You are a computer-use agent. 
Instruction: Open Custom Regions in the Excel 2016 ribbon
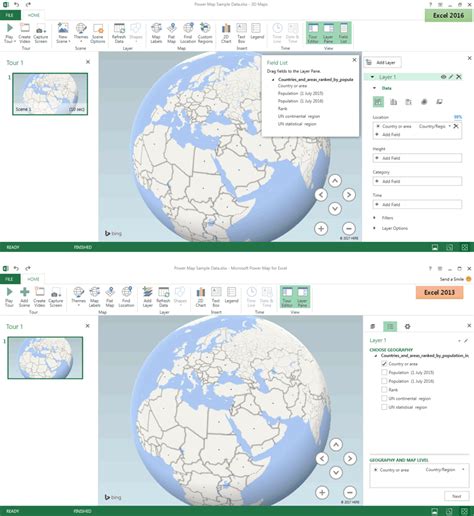pos(205,33)
